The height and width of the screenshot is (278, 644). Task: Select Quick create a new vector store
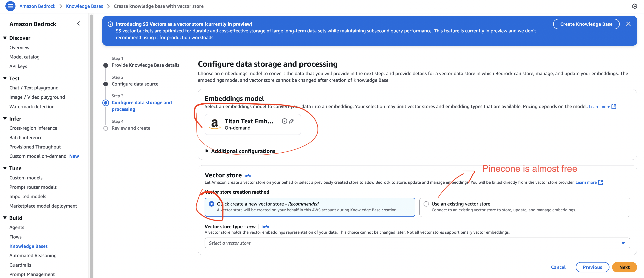[x=211, y=204]
